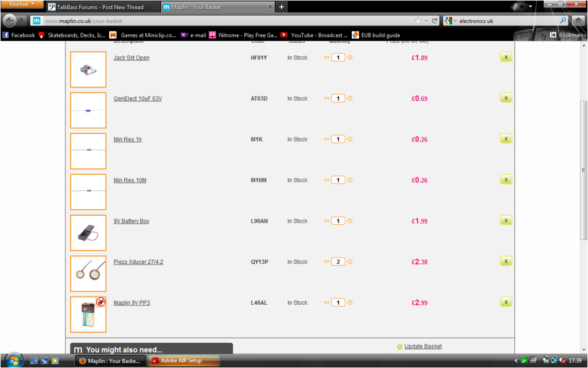Click quantity field for Jack Skt Open
Viewport: 588px width, 368px height.
click(338, 57)
